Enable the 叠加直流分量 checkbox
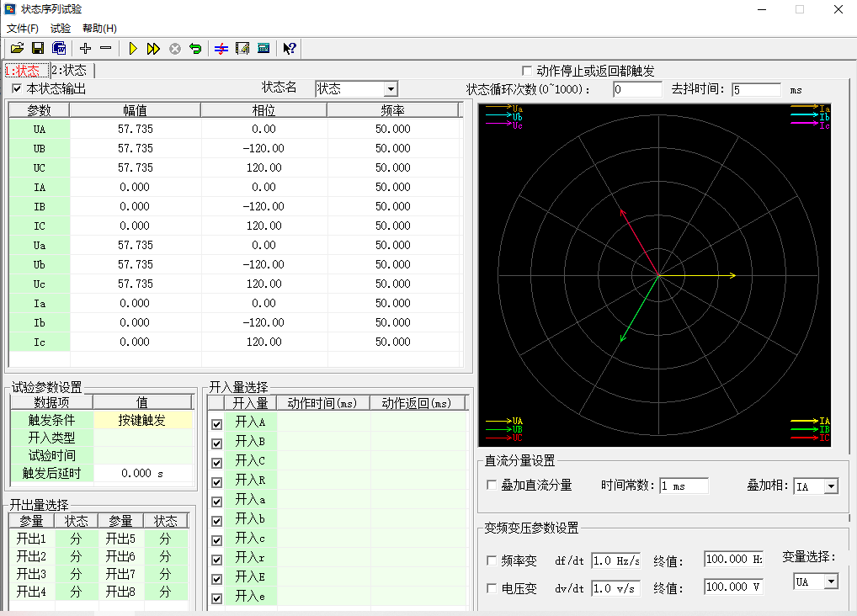This screenshot has height=616, width=857. pyautogui.click(x=492, y=485)
